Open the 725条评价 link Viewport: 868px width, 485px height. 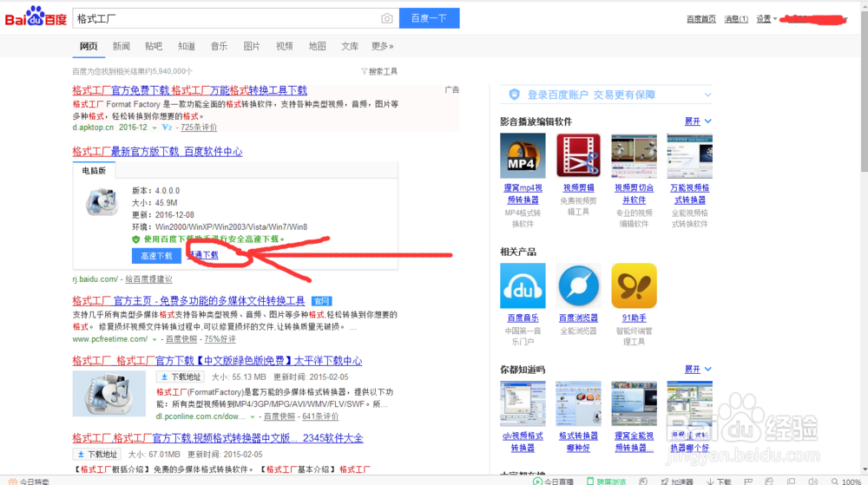tap(199, 128)
